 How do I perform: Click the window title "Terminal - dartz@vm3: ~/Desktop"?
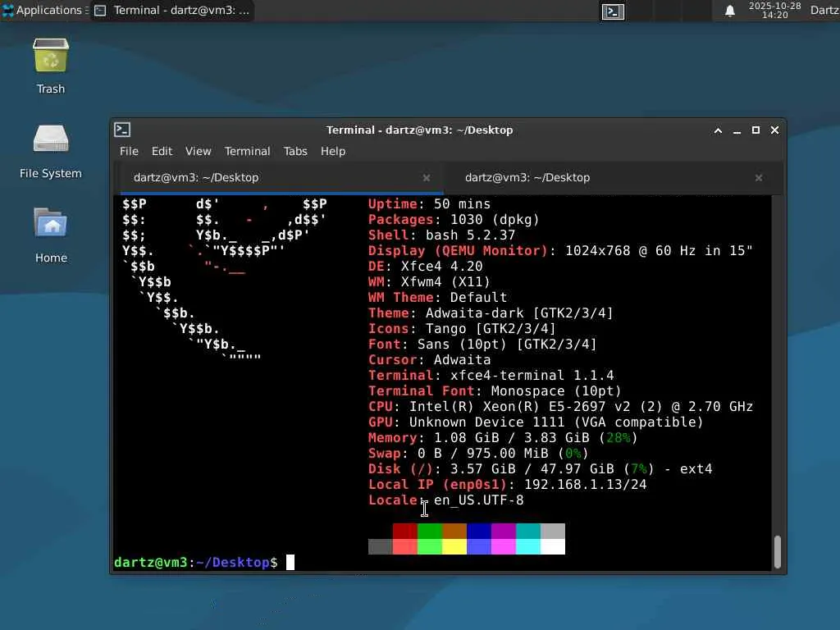pos(419,130)
